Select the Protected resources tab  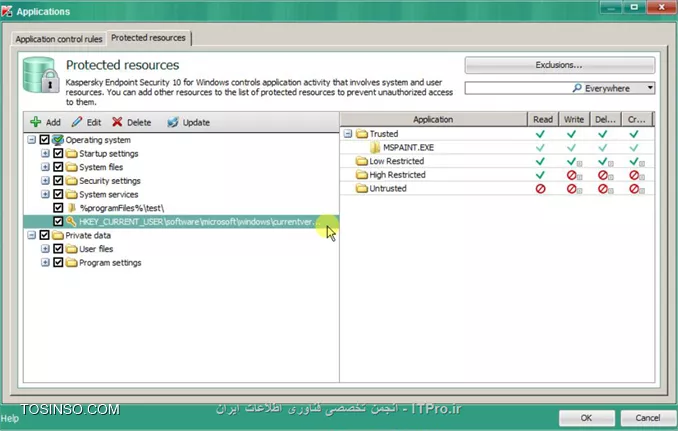pyautogui.click(x=148, y=38)
